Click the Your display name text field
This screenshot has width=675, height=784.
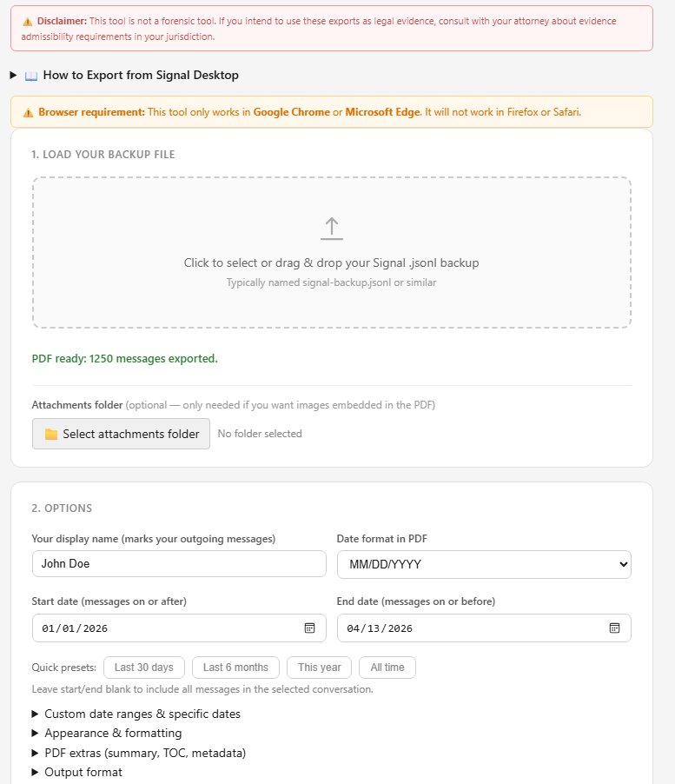(179, 564)
